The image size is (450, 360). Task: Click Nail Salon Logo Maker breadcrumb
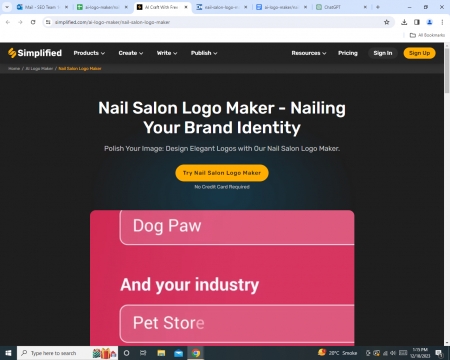[80, 68]
